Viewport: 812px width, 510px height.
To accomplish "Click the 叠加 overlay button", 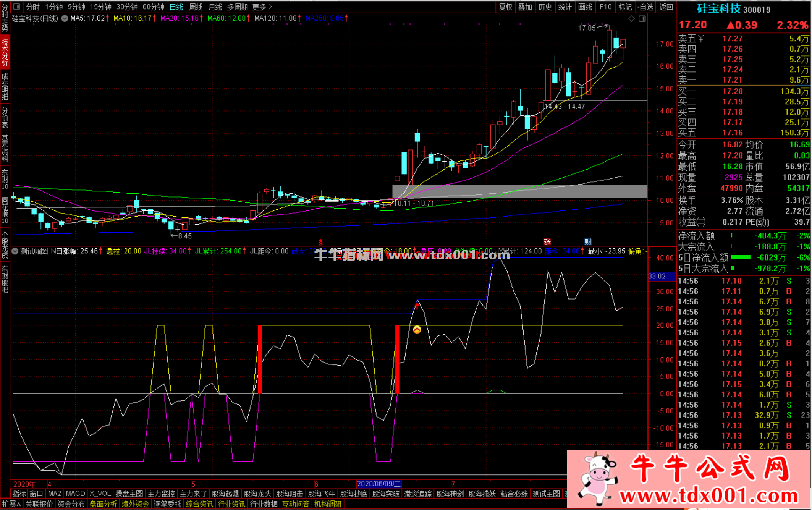I will [x=525, y=7].
